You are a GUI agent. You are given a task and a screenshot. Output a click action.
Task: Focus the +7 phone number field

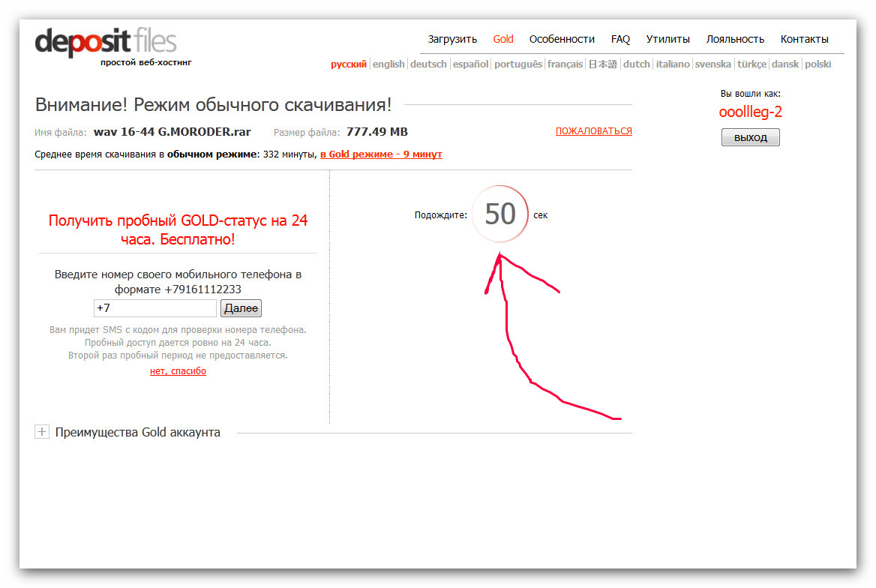[154, 308]
